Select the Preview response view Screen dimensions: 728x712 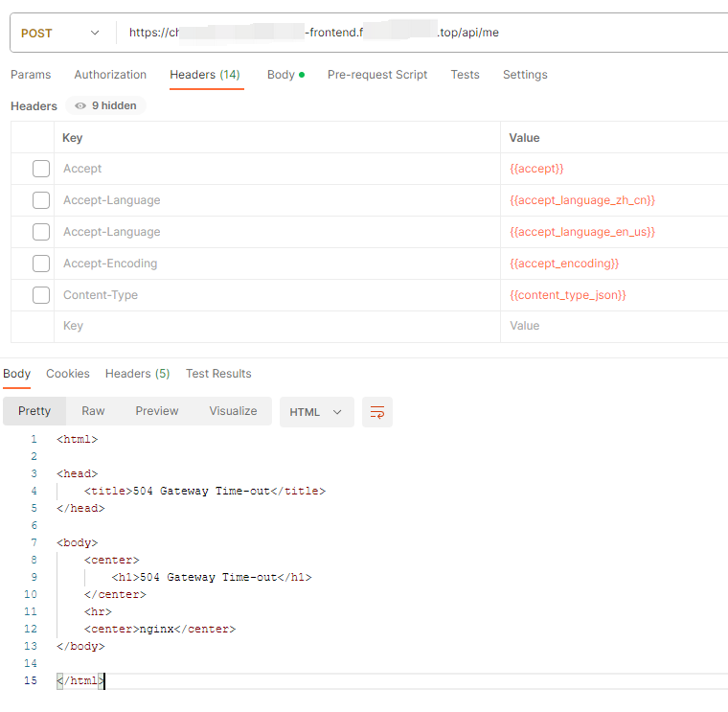tap(157, 411)
